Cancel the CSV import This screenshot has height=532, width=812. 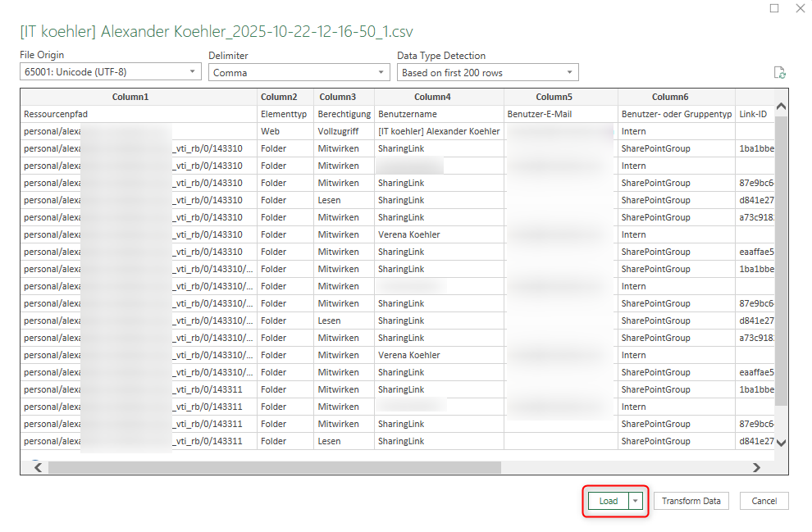pyautogui.click(x=764, y=501)
